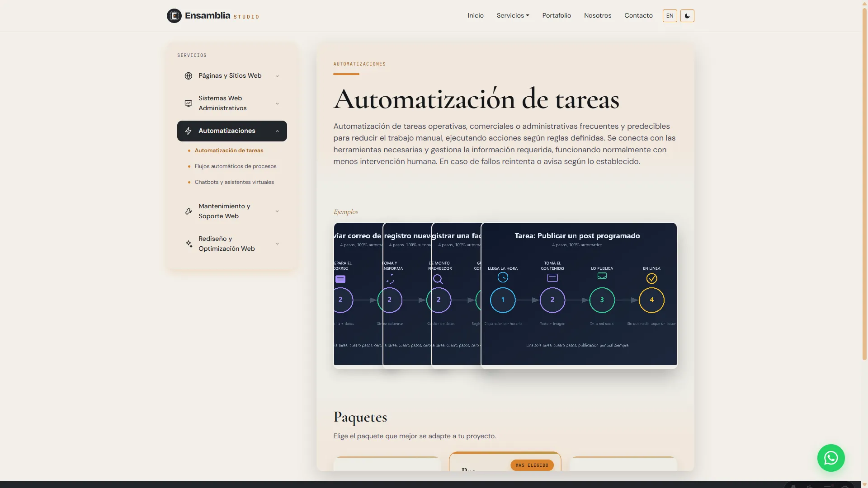Click the sparkle icon for Rediseño y Optimización
The height and width of the screenshot is (488, 868).
(189, 244)
